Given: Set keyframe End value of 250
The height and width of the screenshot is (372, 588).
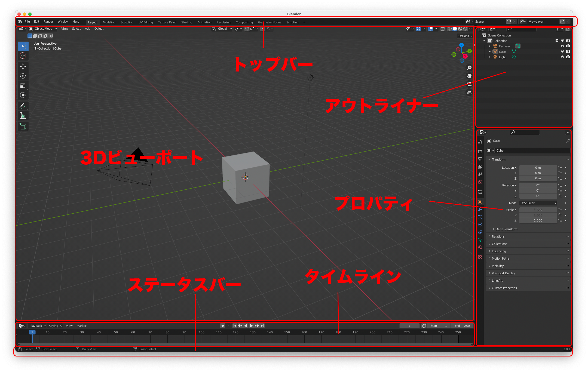Looking at the screenshot, I should click(462, 325).
